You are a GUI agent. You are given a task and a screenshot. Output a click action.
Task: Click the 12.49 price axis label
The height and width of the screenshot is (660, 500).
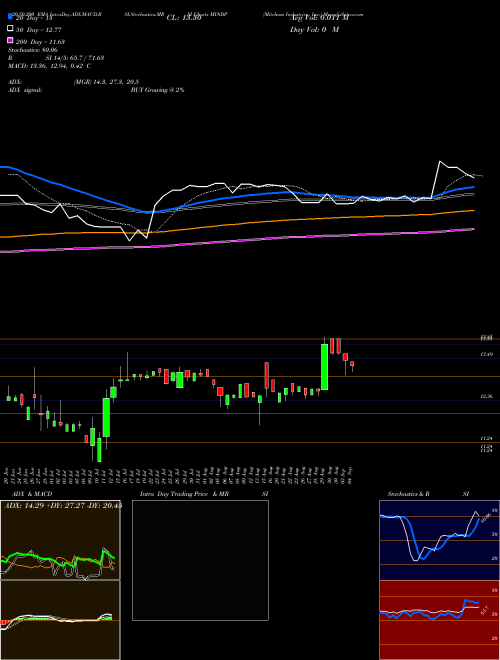[487, 354]
